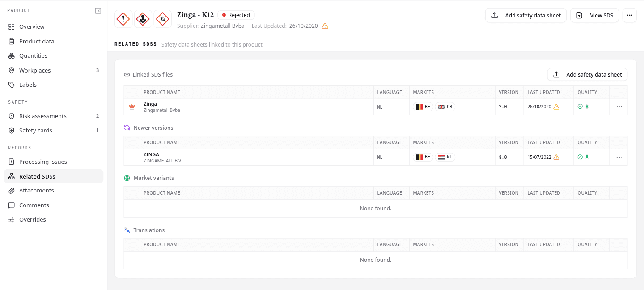Open Processing issues
This screenshot has height=290, width=644.
point(54,162)
